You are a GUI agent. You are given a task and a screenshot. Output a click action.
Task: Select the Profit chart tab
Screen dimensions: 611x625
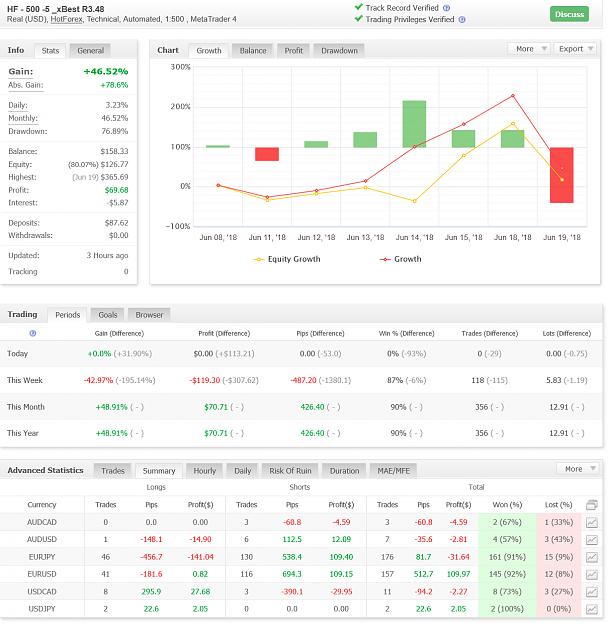click(293, 51)
